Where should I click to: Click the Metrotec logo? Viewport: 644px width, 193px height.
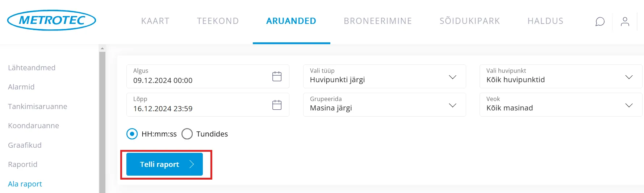(x=51, y=20)
